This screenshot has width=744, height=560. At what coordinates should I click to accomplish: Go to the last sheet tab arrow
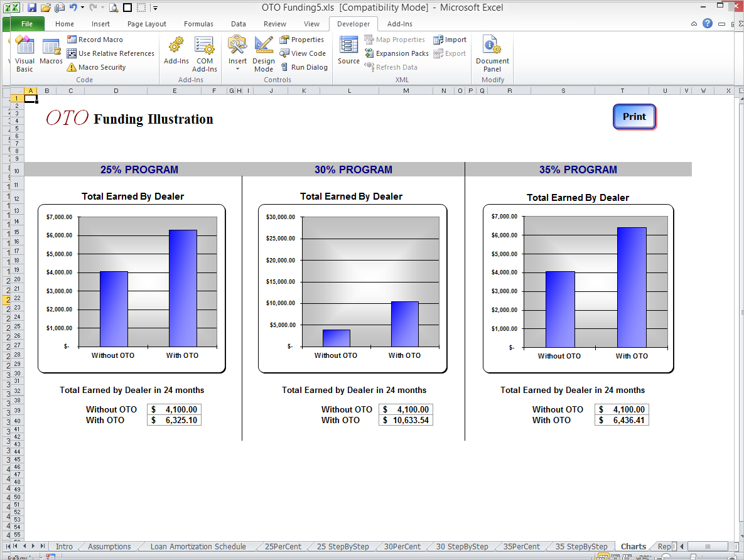tap(42, 546)
